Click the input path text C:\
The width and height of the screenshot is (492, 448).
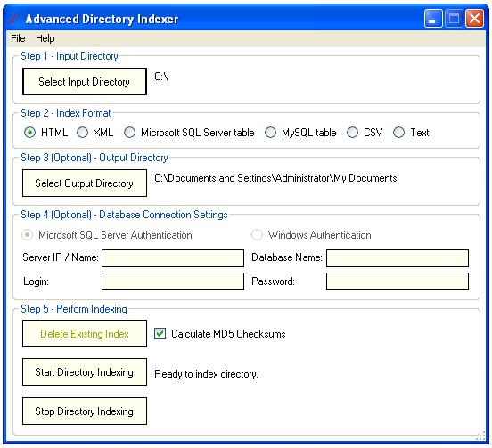(x=161, y=77)
